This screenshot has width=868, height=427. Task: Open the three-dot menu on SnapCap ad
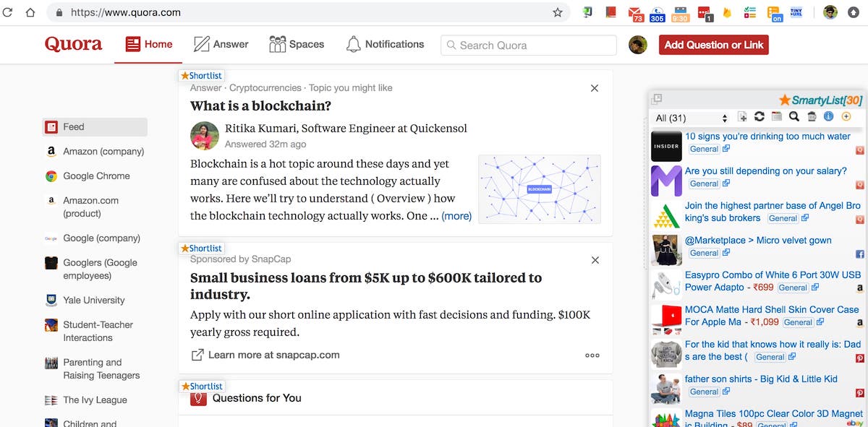pyautogui.click(x=592, y=355)
